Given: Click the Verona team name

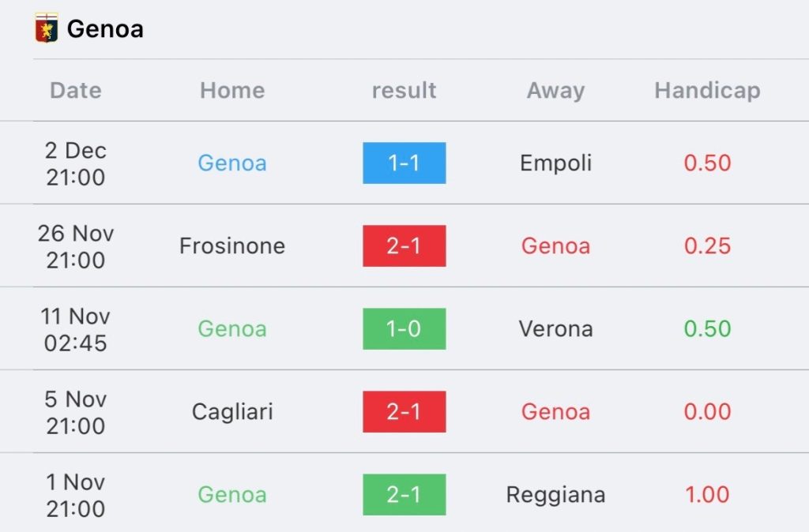Looking at the screenshot, I should (555, 329).
